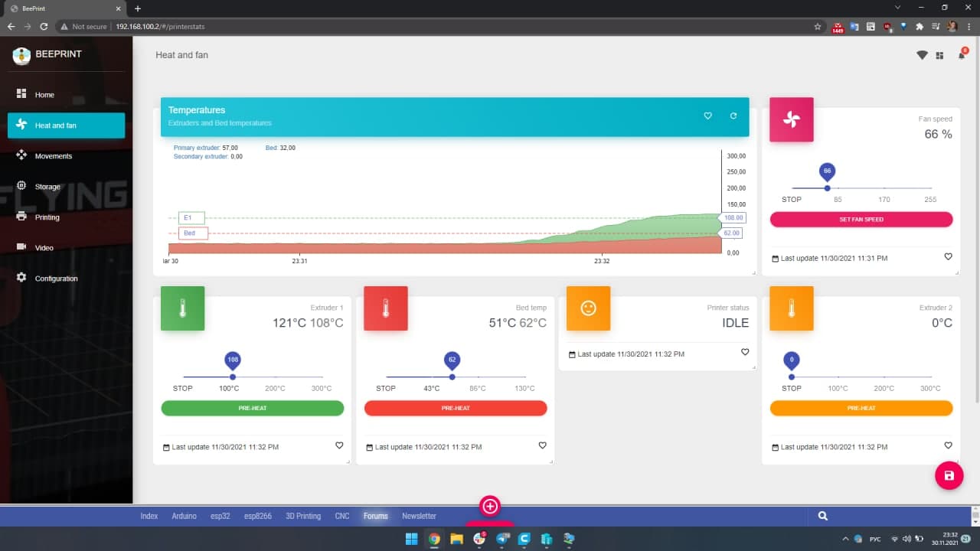Click the red Bed temp thermometer tile

click(x=385, y=308)
